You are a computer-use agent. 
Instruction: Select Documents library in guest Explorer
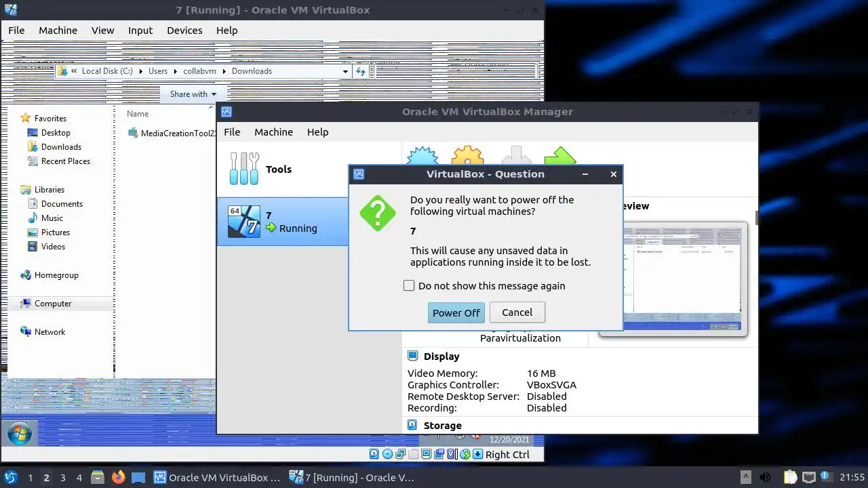(x=62, y=204)
